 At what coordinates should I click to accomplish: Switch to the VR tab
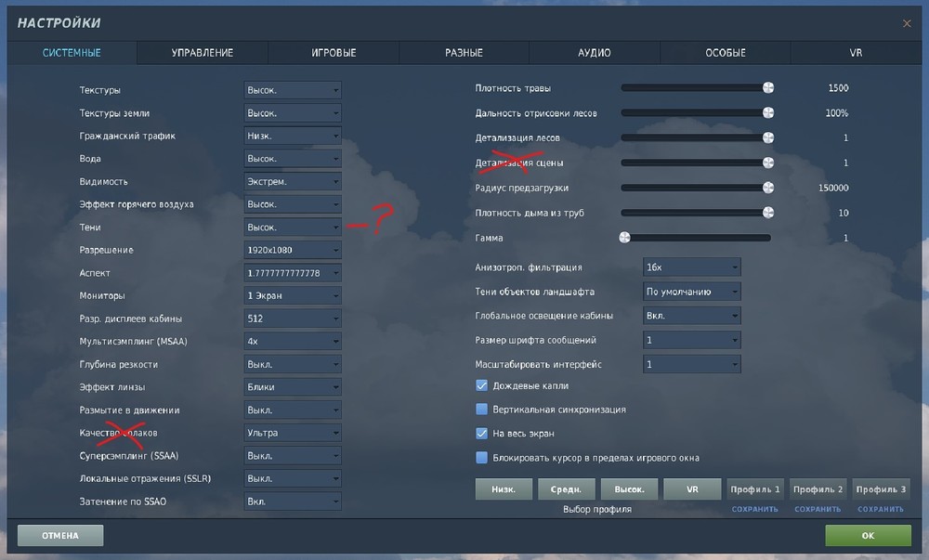pyautogui.click(x=856, y=53)
